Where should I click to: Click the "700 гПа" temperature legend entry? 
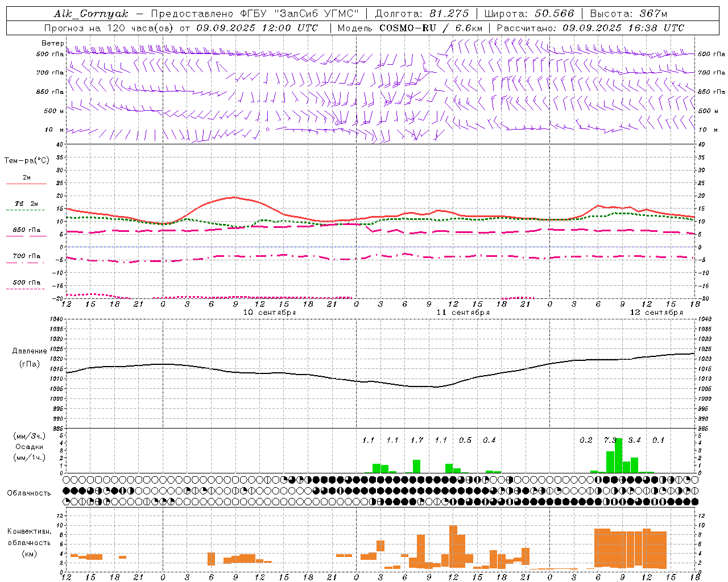[x=27, y=256]
